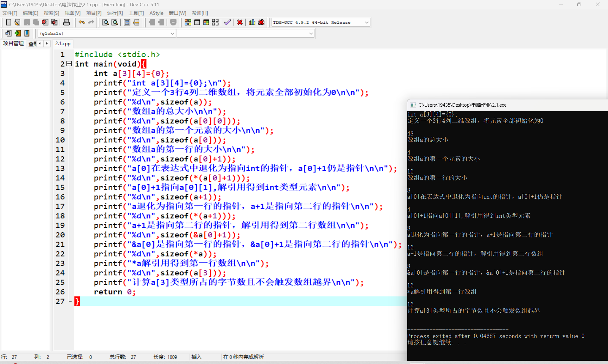The height and width of the screenshot is (364, 608).
Task: Expand the (globals) scope dropdown
Action: (173, 33)
